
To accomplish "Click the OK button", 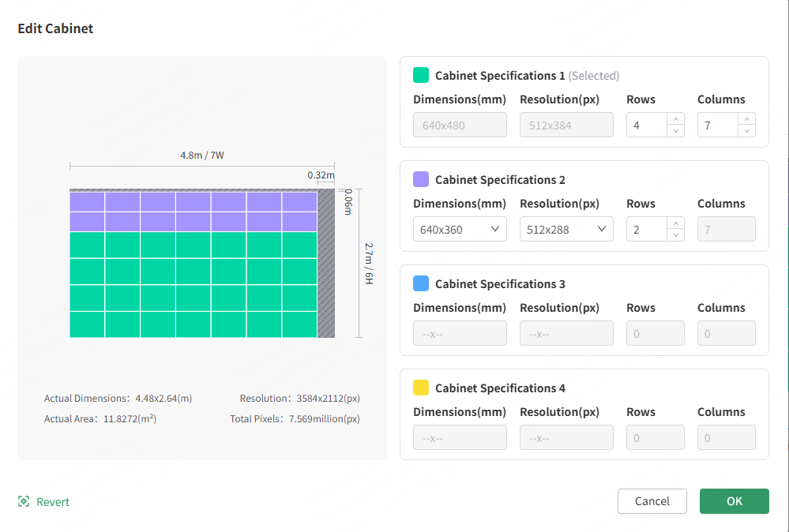I will pos(734,501).
